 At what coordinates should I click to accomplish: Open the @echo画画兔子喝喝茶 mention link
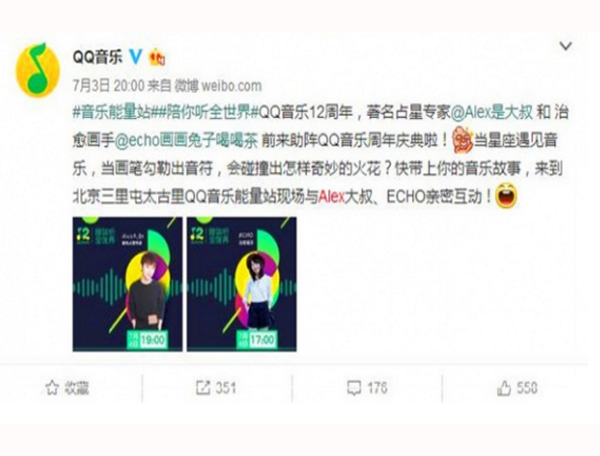tap(186, 141)
